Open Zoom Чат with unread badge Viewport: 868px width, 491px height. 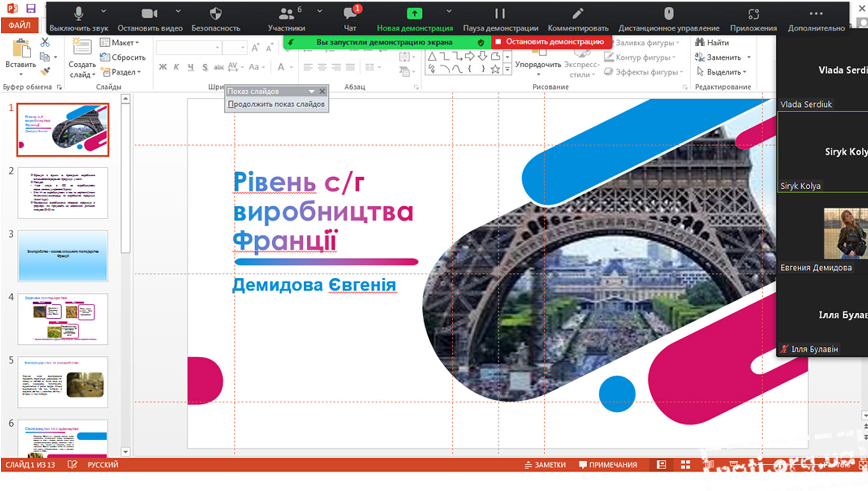coord(350,19)
